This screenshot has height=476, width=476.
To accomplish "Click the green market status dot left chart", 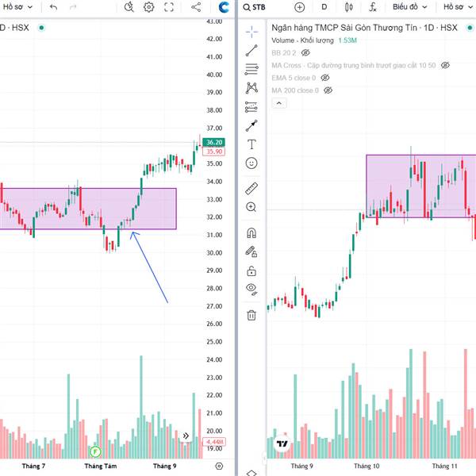I will tap(41, 28).
